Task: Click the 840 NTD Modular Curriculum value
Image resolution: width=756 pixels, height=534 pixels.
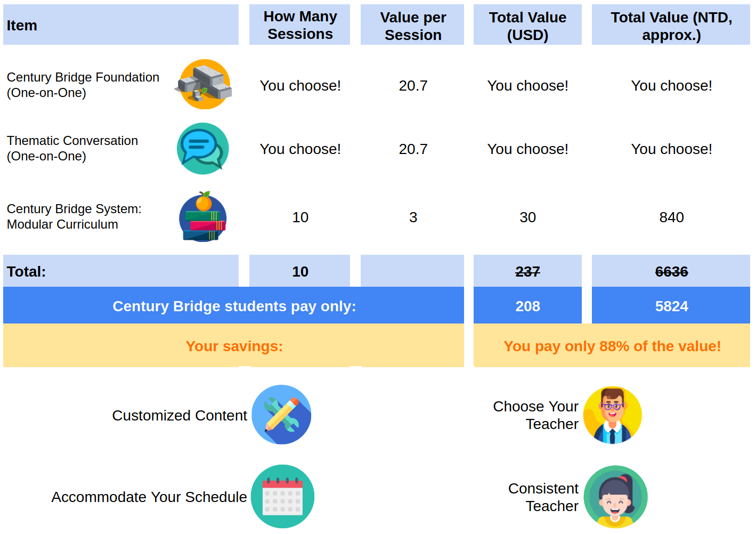Action: [671, 217]
